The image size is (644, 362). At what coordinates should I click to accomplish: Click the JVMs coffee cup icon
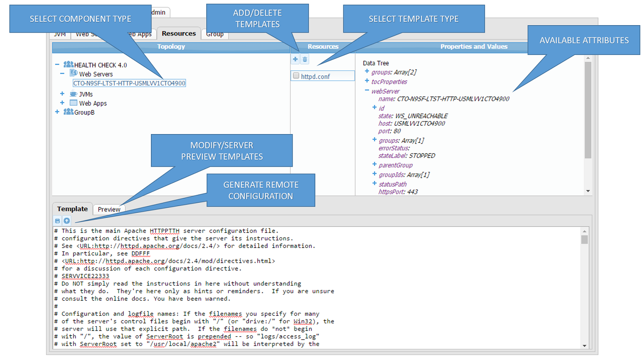click(x=73, y=94)
